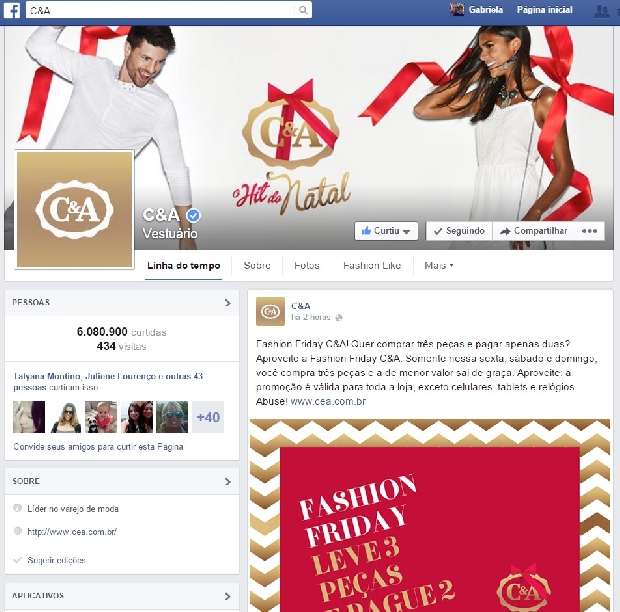Click the +40 more people thumbnail

pos(208,417)
